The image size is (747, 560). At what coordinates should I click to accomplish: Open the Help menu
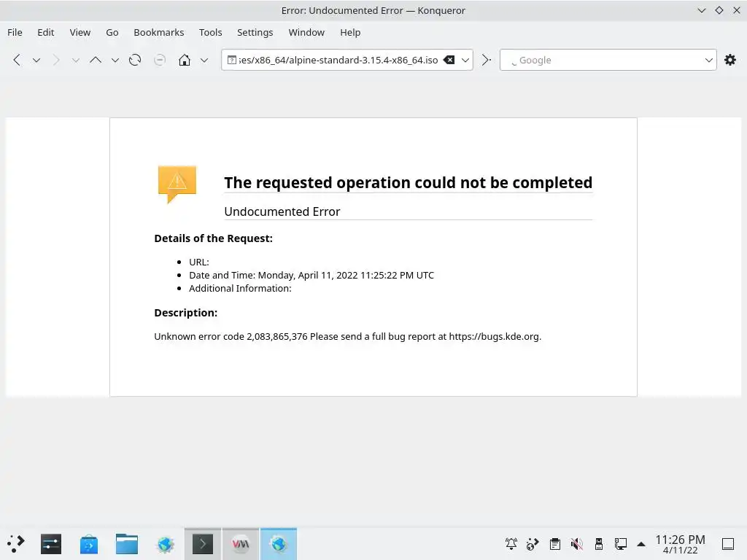coord(350,32)
